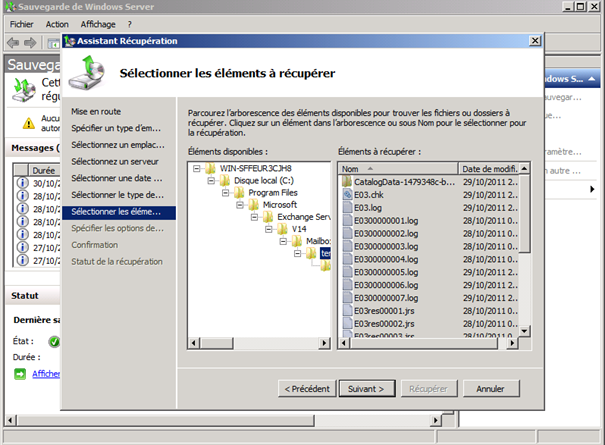
Task: Click the yellow warning icon in background window
Action: 29,123
